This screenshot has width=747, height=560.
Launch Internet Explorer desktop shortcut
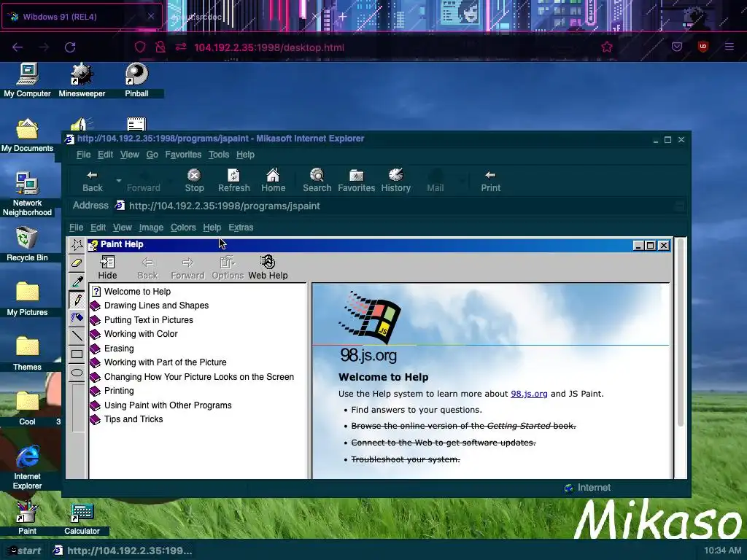click(27, 467)
